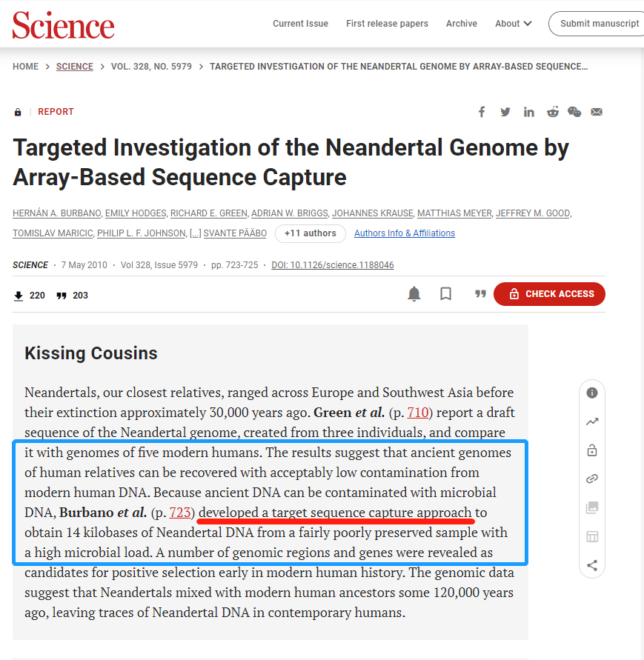The image size is (644, 660).
Task: Open the info icon in sidebar
Action: point(592,393)
